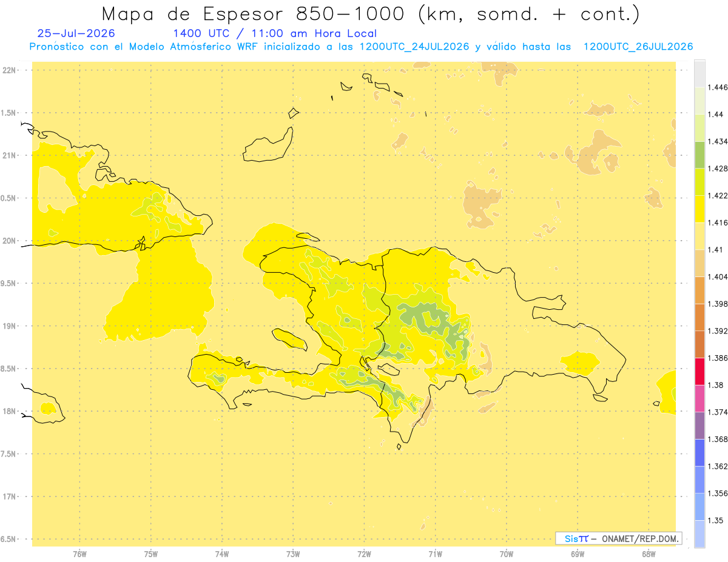Screen dimensions: 728x562
Task: Click the colorbar value 1.386
Action: click(717, 358)
